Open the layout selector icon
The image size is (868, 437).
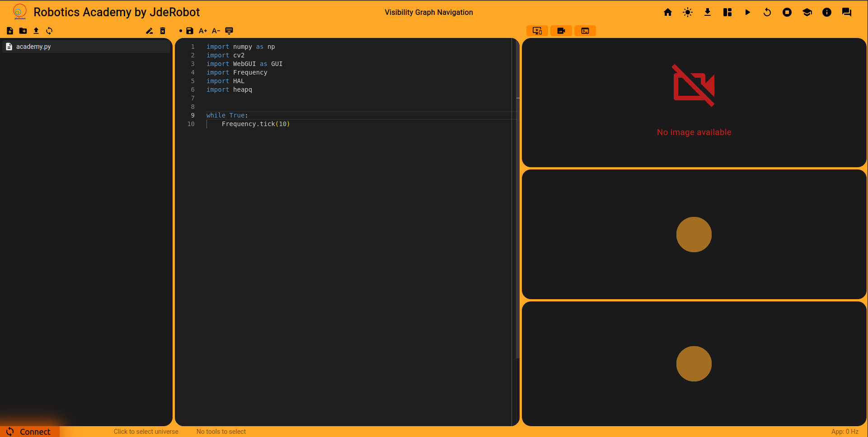click(x=727, y=12)
